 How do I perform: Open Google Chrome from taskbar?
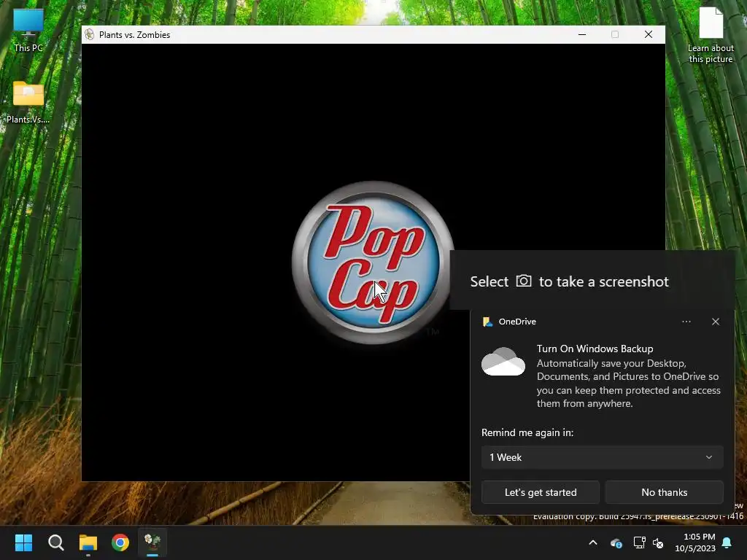point(120,542)
